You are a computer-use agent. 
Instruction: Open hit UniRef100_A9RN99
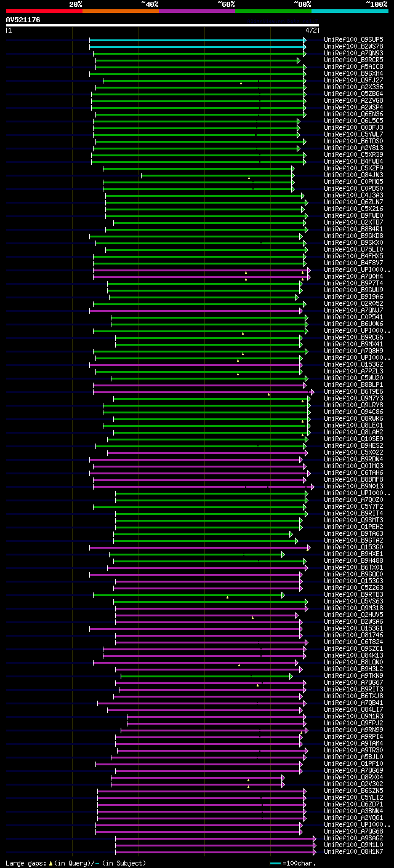coord(353,730)
